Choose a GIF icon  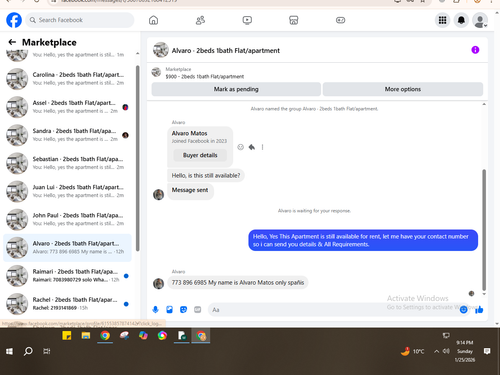click(x=198, y=310)
